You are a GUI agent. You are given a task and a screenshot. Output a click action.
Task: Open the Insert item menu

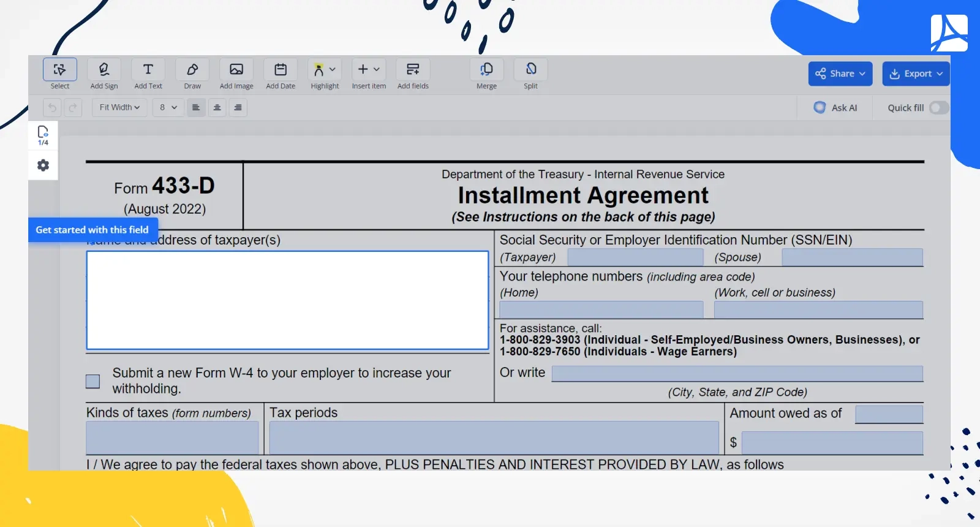[x=369, y=70]
